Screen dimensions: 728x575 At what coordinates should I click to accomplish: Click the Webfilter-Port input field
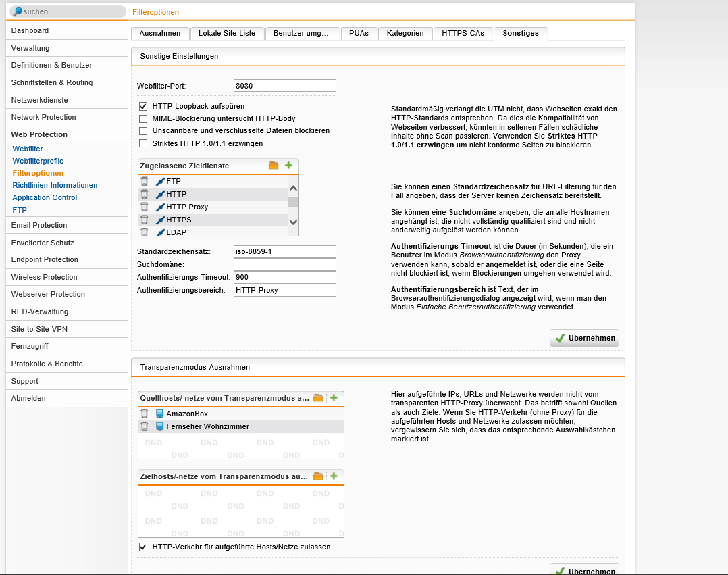coord(284,86)
